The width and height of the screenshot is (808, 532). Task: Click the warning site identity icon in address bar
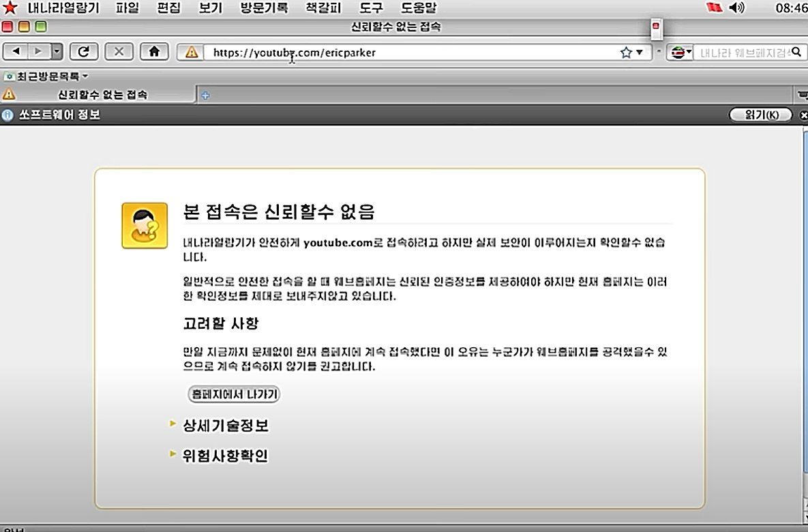(x=191, y=53)
